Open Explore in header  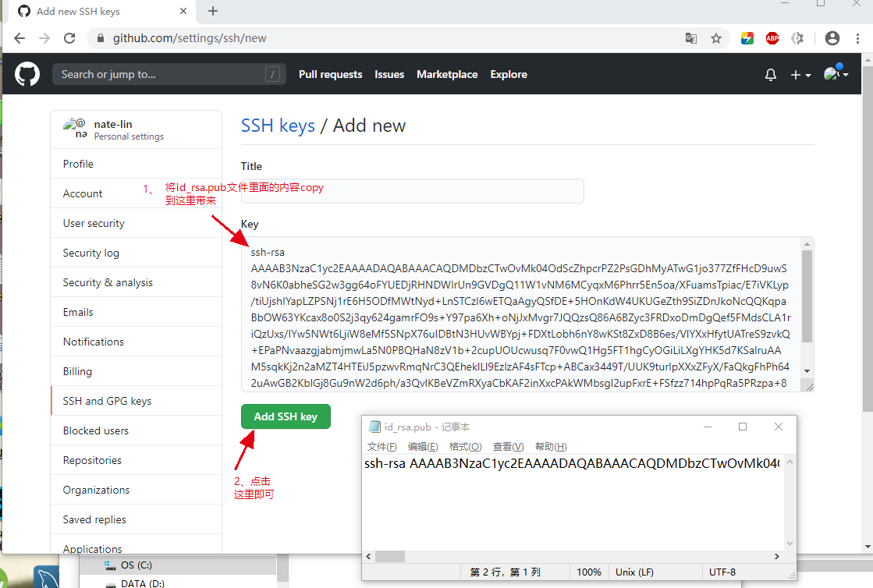coord(509,75)
